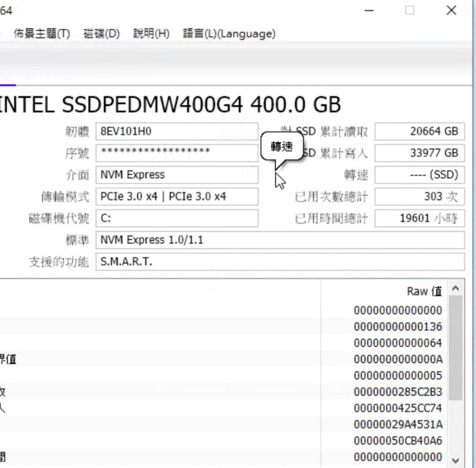
Task: Click the 已用時間總計 power on hours label
Action: 331,219
